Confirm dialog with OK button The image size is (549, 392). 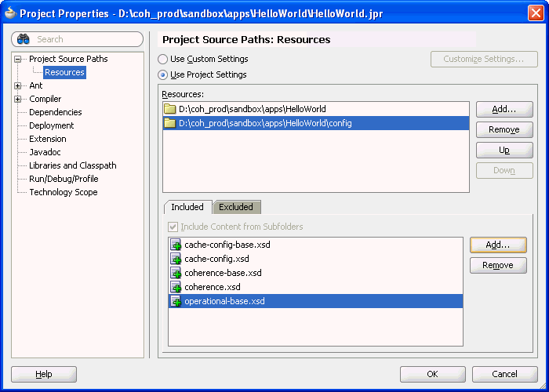(432, 374)
